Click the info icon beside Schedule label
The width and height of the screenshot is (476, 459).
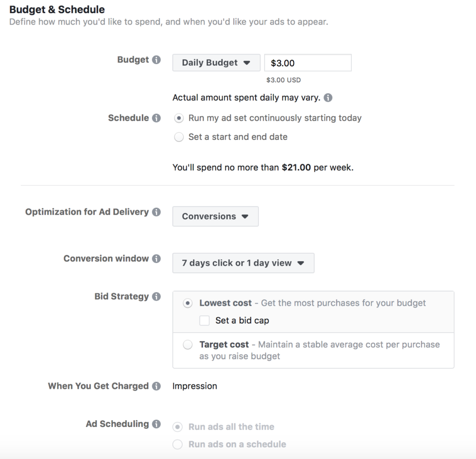point(157,118)
